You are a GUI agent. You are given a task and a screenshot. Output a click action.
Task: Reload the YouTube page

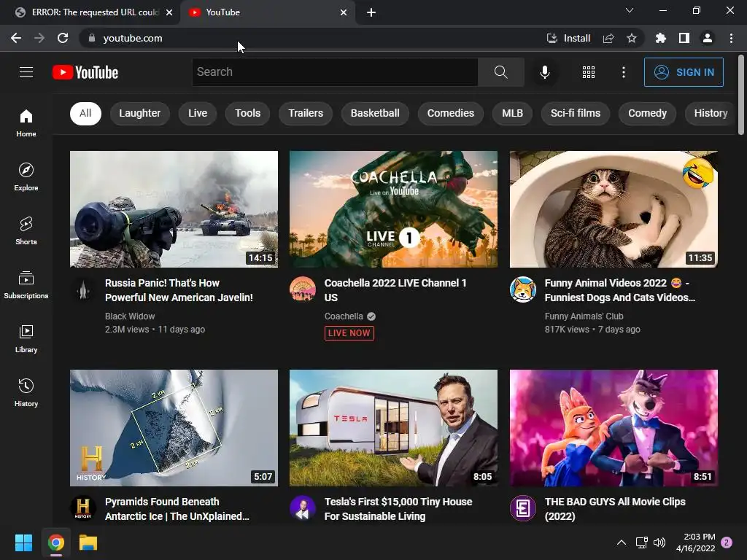point(63,38)
